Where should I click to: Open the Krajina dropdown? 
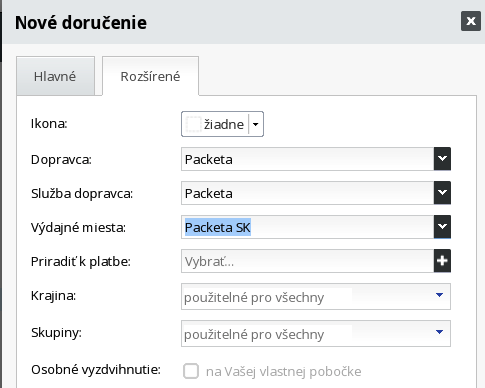[316, 297]
